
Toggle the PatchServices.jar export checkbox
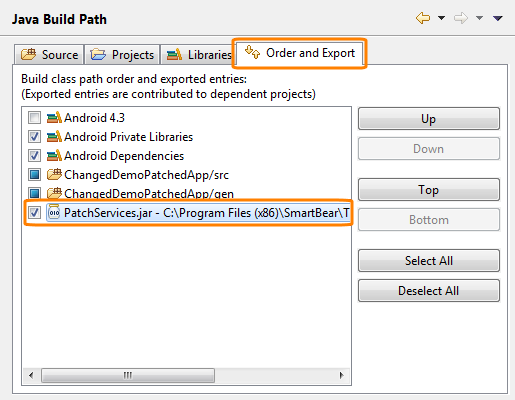click(x=34, y=212)
